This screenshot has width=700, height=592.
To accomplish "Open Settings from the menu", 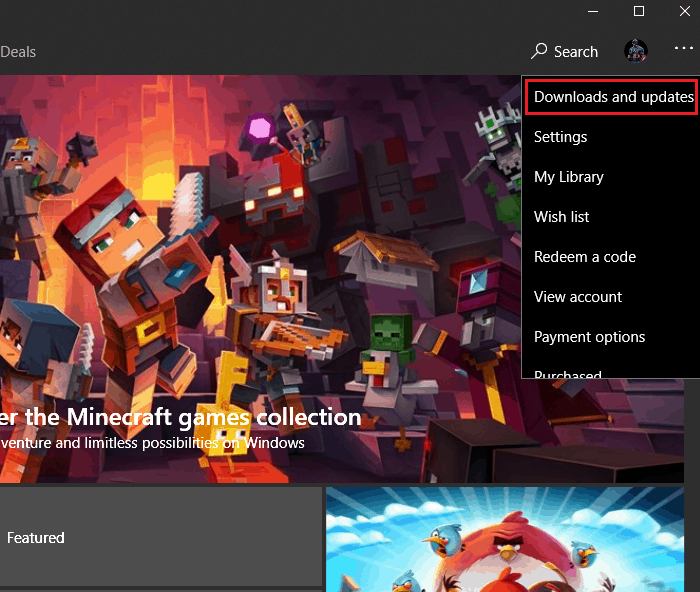I will click(x=611, y=137).
